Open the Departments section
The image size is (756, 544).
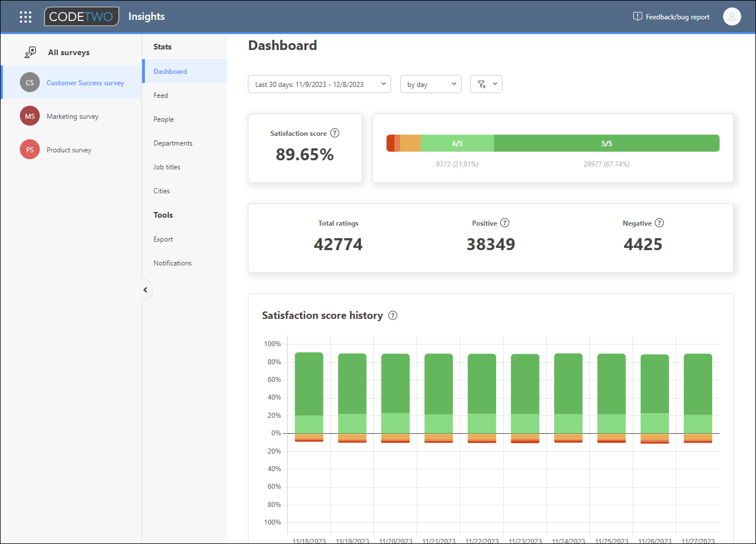173,143
